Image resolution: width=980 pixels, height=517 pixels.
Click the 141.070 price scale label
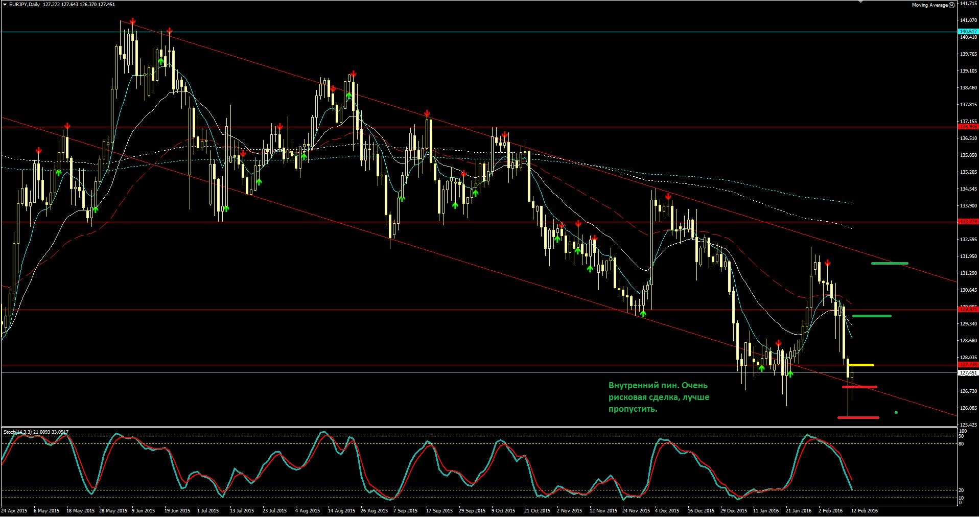coord(969,20)
